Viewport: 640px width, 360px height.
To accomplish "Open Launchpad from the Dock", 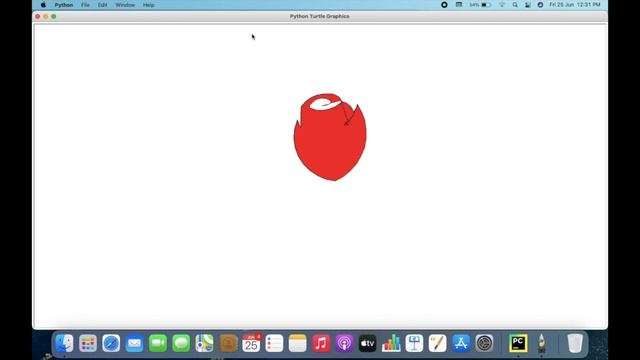I will pyautogui.click(x=88, y=343).
